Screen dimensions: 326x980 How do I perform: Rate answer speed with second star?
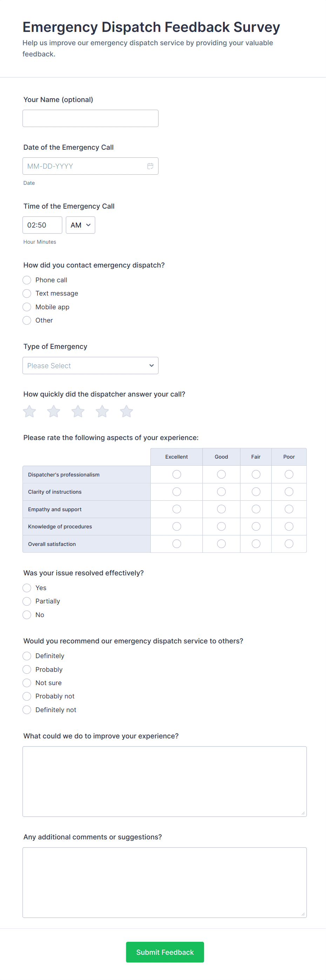coord(54,411)
